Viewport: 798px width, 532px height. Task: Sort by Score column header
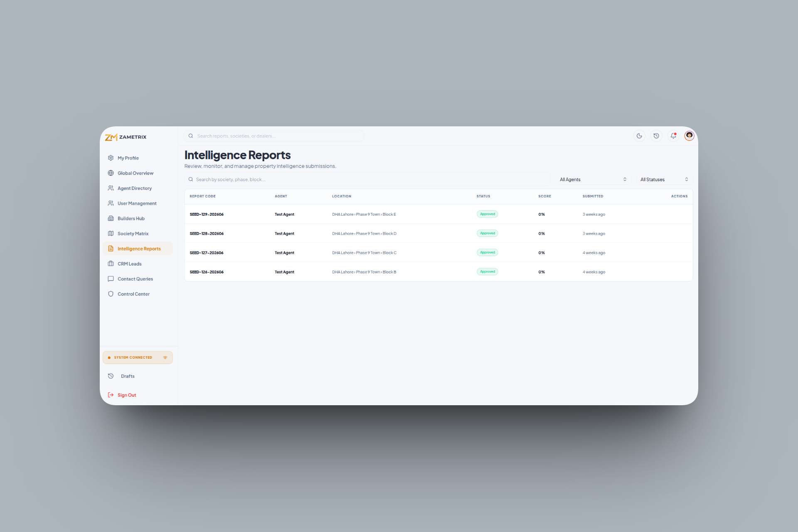click(x=544, y=196)
